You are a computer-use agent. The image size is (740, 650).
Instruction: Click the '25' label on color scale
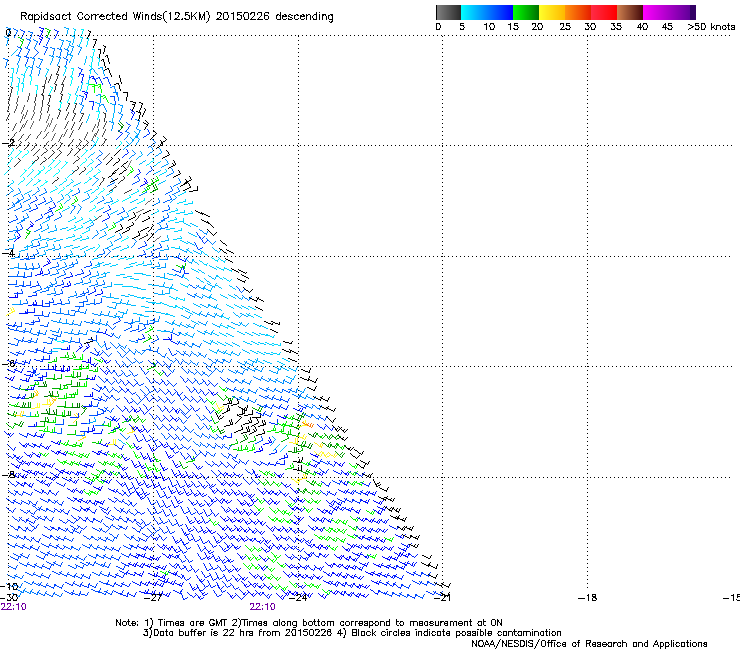pos(565,27)
